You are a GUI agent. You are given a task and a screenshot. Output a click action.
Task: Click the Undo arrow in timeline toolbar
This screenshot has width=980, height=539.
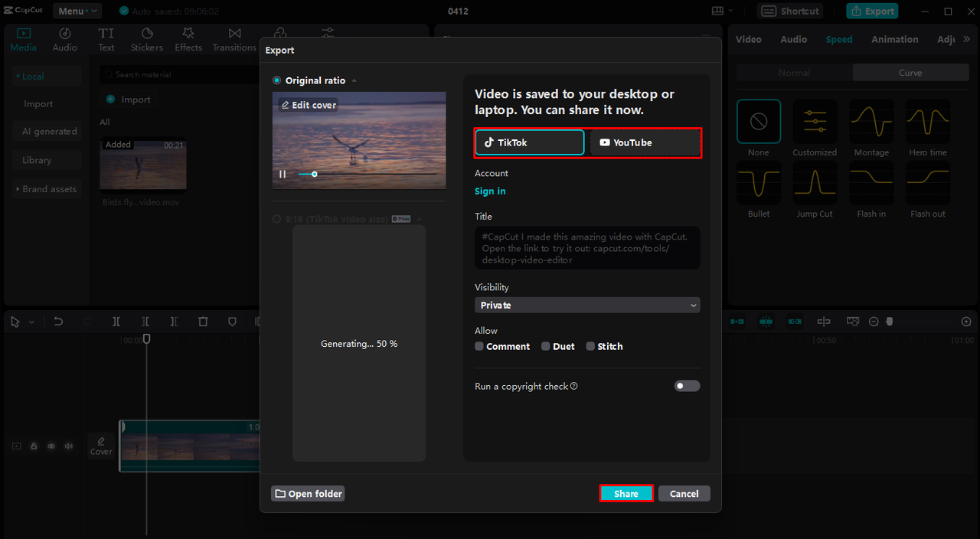tap(58, 322)
